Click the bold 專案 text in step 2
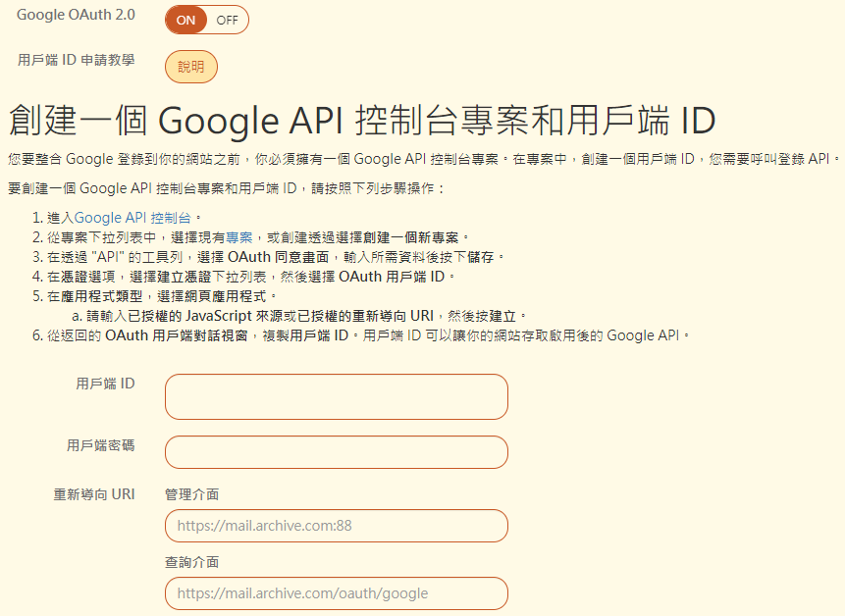Image resolution: width=845 pixels, height=616 pixels. coord(239,237)
